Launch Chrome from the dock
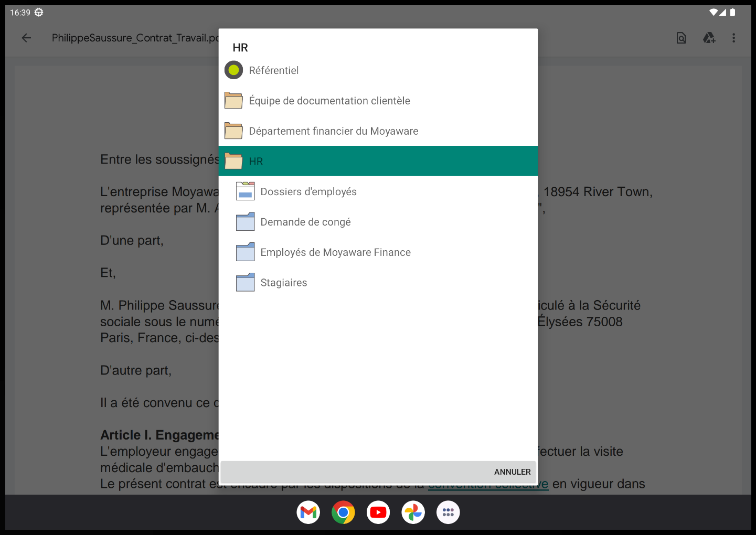The width and height of the screenshot is (756, 535). (343, 512)
